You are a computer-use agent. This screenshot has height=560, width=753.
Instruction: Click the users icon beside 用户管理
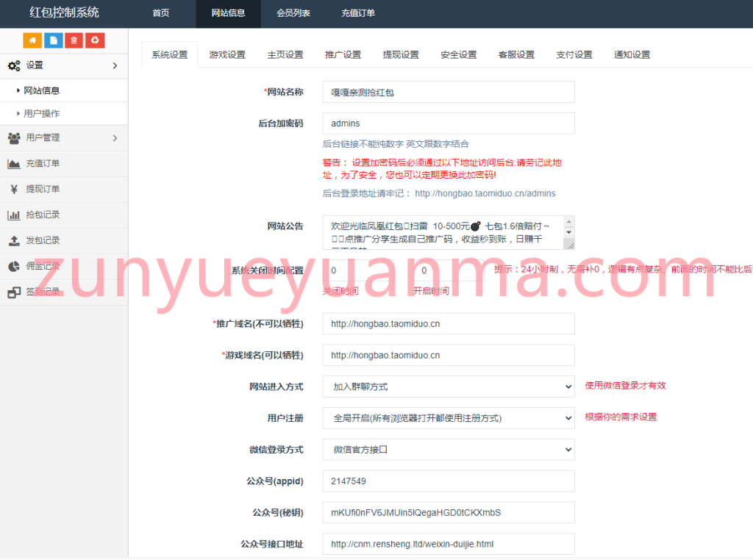14,138
